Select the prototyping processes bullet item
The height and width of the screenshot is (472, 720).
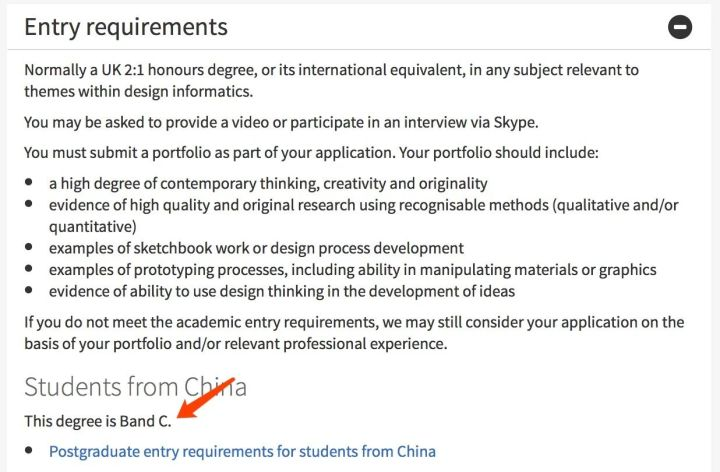pos(353,270)
